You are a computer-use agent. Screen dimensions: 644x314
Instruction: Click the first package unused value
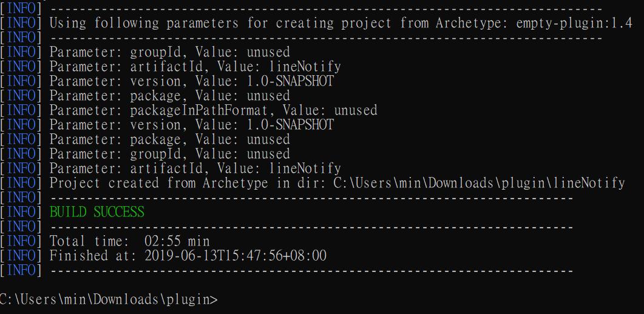(268, 96)
